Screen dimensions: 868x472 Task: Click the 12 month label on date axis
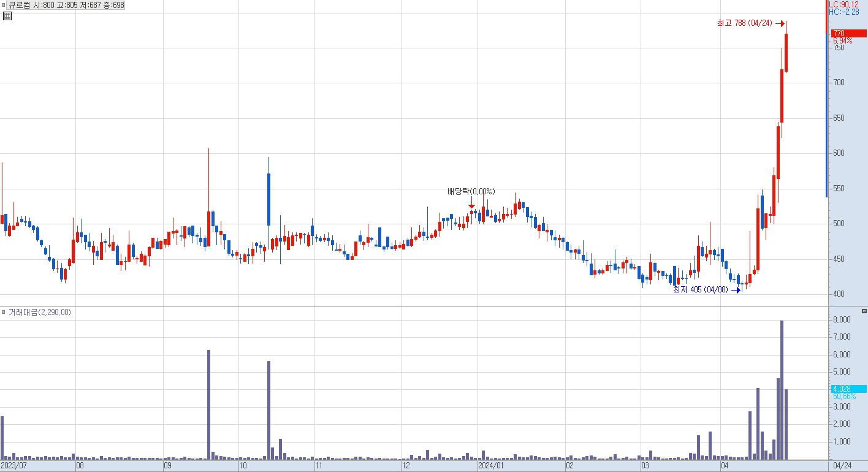406,466
